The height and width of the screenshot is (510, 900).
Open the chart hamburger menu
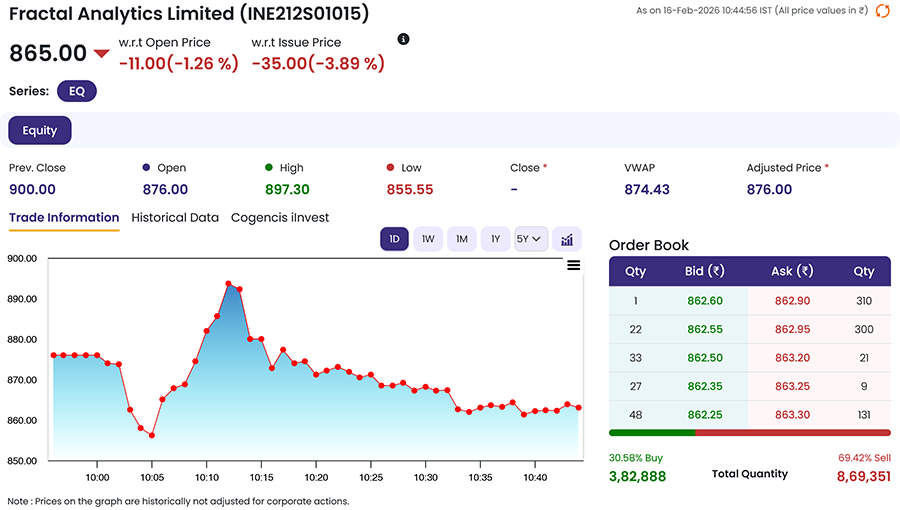click(573, 265)
